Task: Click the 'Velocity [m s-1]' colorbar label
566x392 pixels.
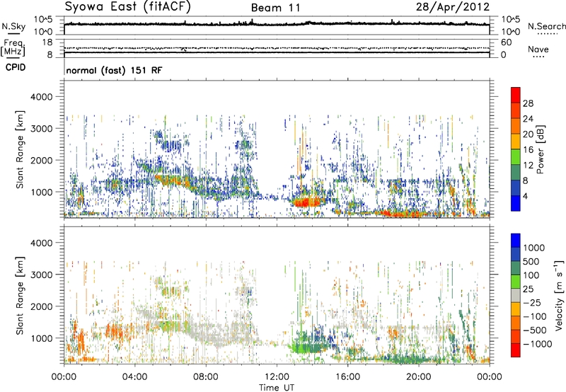Action: pyautogui.click(x=560, y=296)
